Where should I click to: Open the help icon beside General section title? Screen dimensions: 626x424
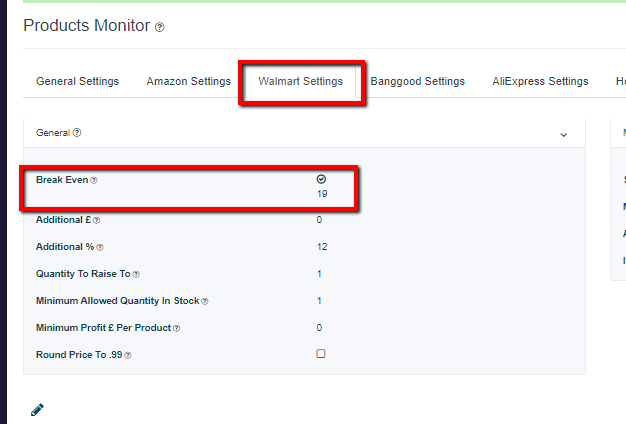(77, 133)
